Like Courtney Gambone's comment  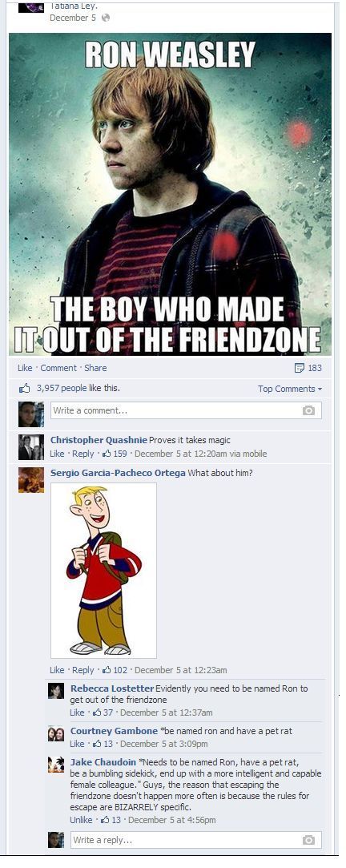pyautogui.click(x=77, y=744)
